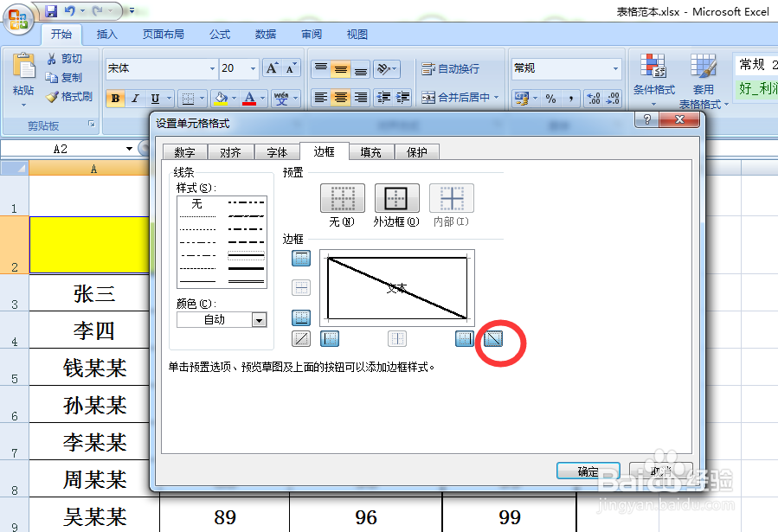
Task: Switch to the 插入 ribbon tab
Action: pyautogui.click(x=106, y=34)
